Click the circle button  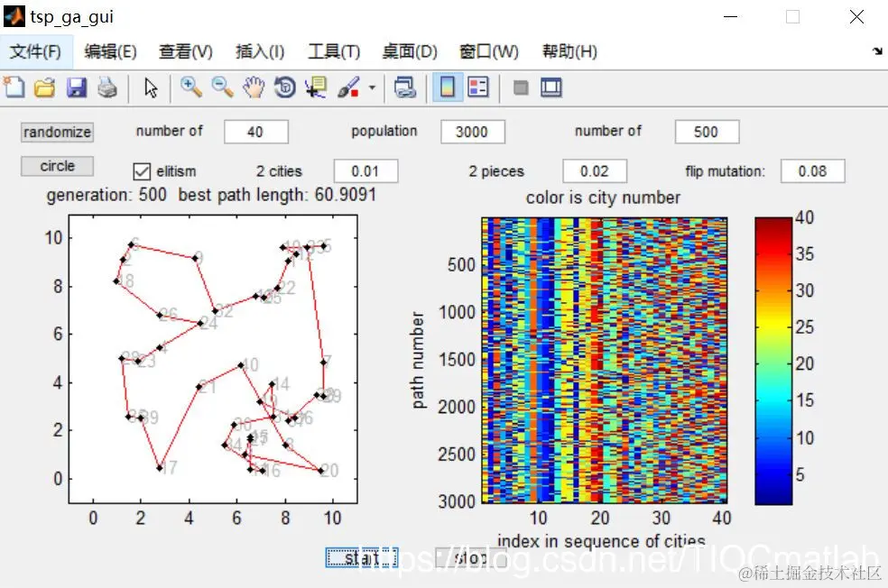57,166
